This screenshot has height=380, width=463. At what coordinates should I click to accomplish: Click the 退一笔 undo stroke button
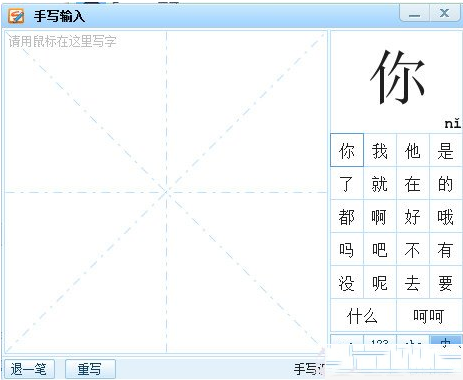coord(29,369)
